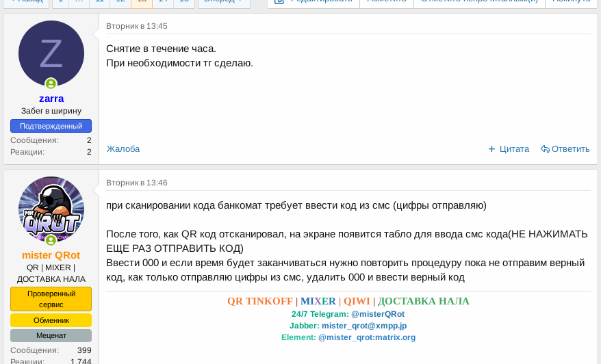
Task: Open mister QRot's username profile link
Action: coord(51,255)
